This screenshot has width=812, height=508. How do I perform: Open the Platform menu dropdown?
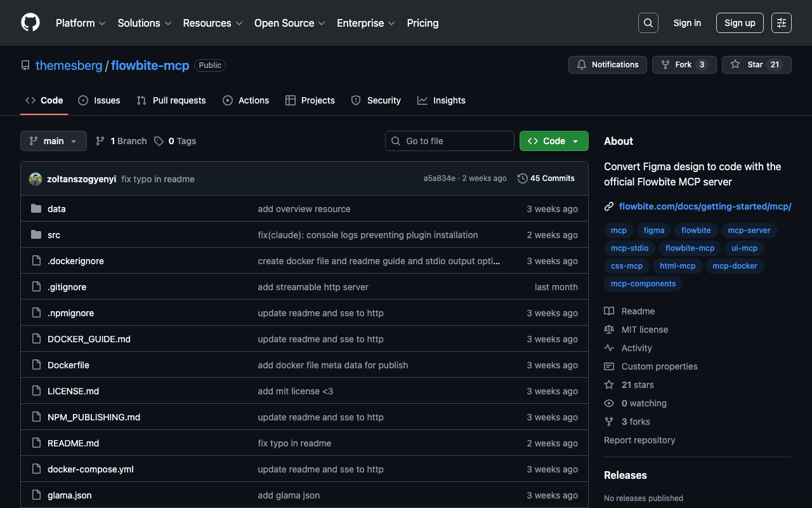pyautogui.click(x=81, y=23)
